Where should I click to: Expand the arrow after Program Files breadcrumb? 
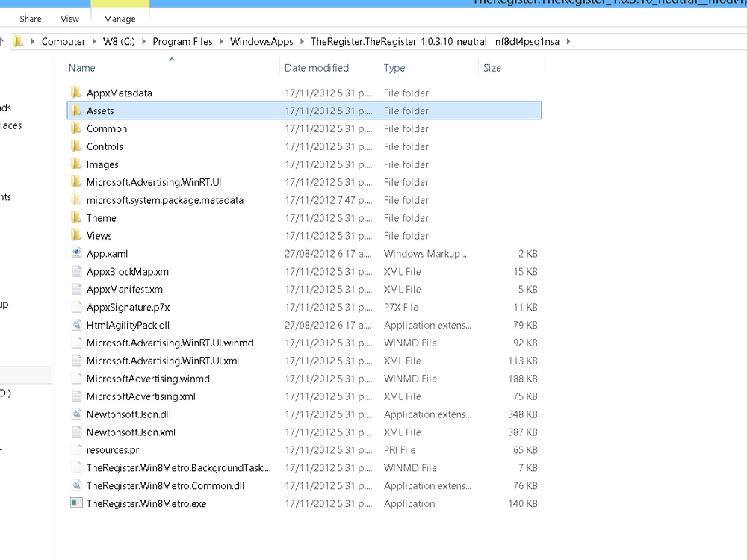click(x=222, y=41)
